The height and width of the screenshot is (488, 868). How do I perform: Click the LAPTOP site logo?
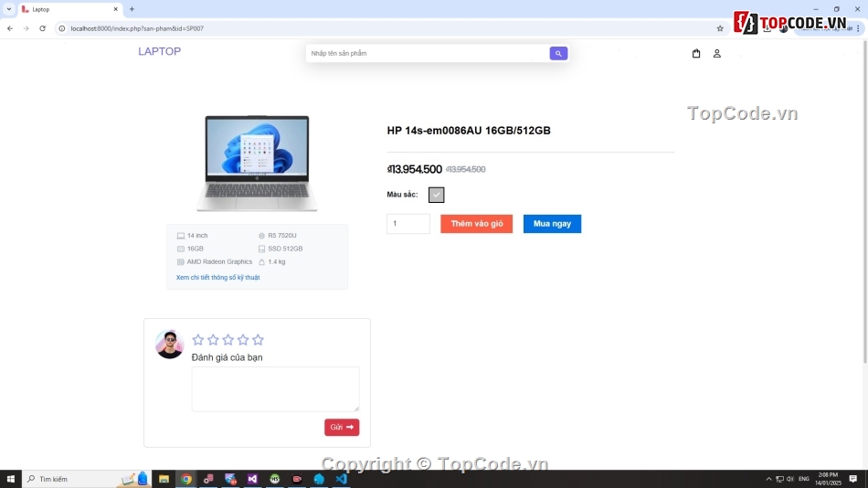point(159,51)
